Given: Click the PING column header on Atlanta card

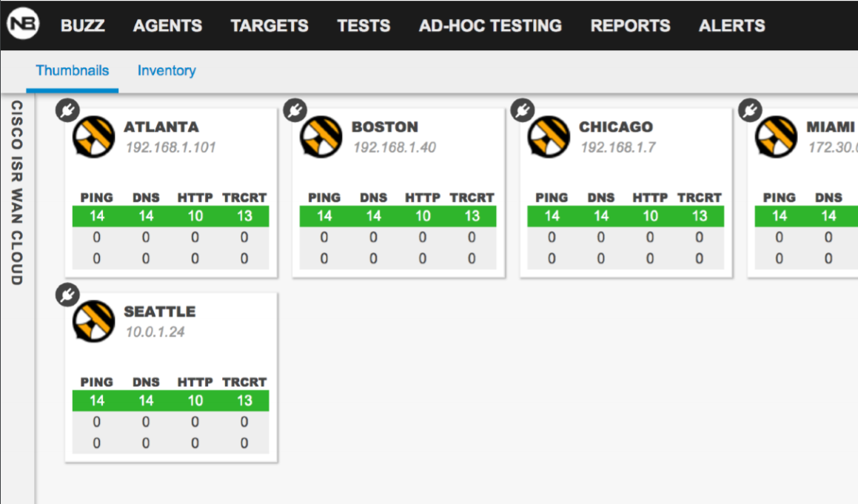Looking at the screenshot, I should click(x=97, y=198).
